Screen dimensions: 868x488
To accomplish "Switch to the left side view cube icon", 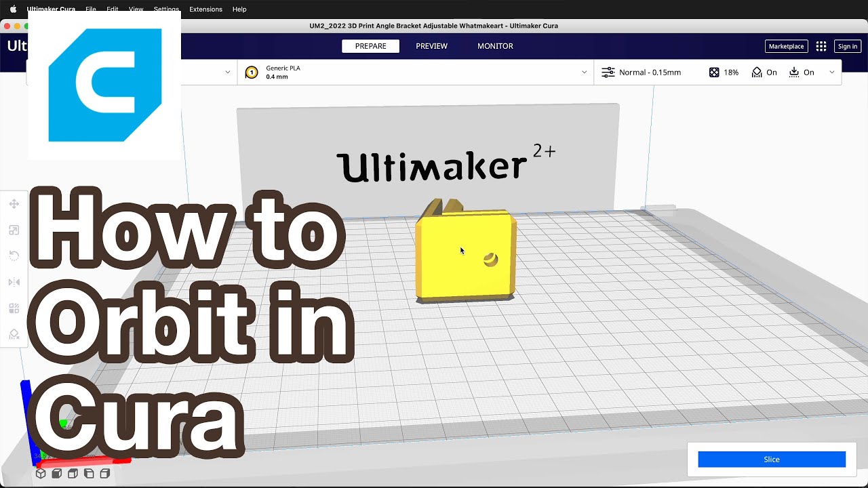I will pyautogui.click(x=89, y=474).
